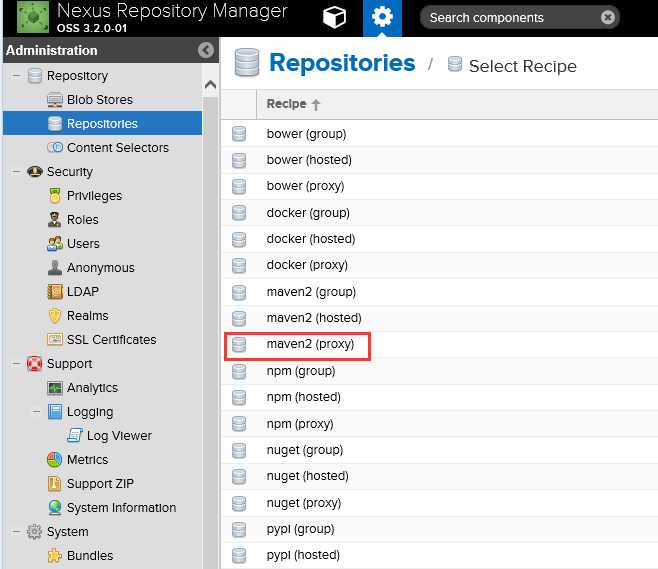Select the npm (group) recipe
The width and height of the screenshot is (658, 569).
(x=439, y=371)
